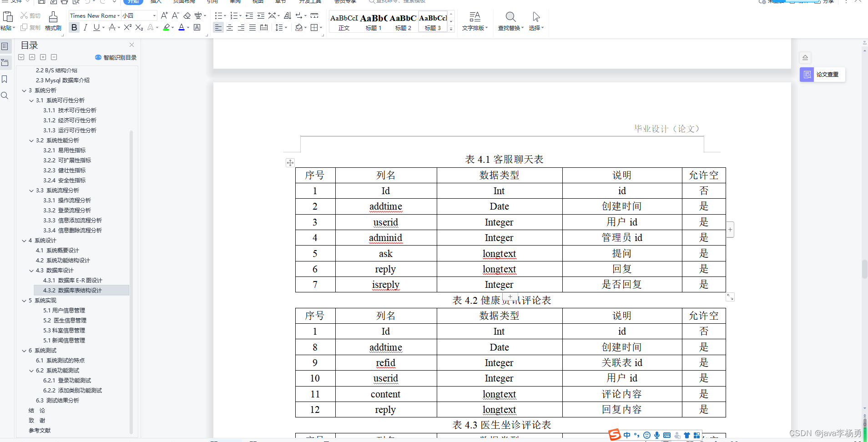The width and height of the screenshot is (868, 442).
Task: Toggle Sogou punctuation mode
Action: 637,435
